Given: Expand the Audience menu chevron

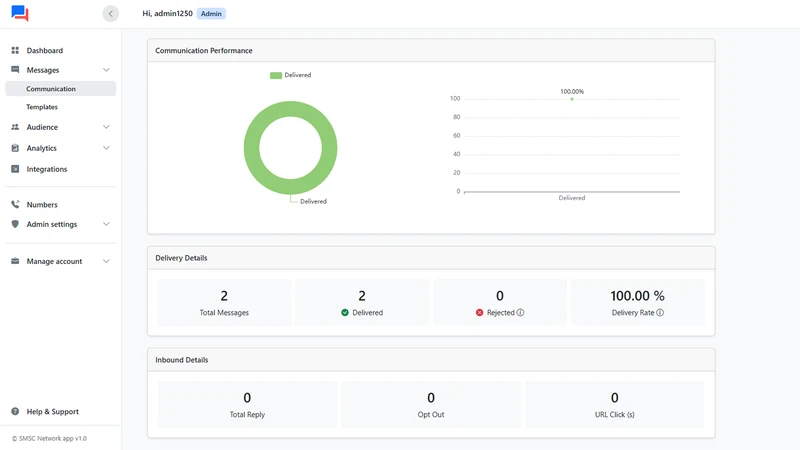Looking at the screenshot, I should pyautogui.click(x=106, y=127).
